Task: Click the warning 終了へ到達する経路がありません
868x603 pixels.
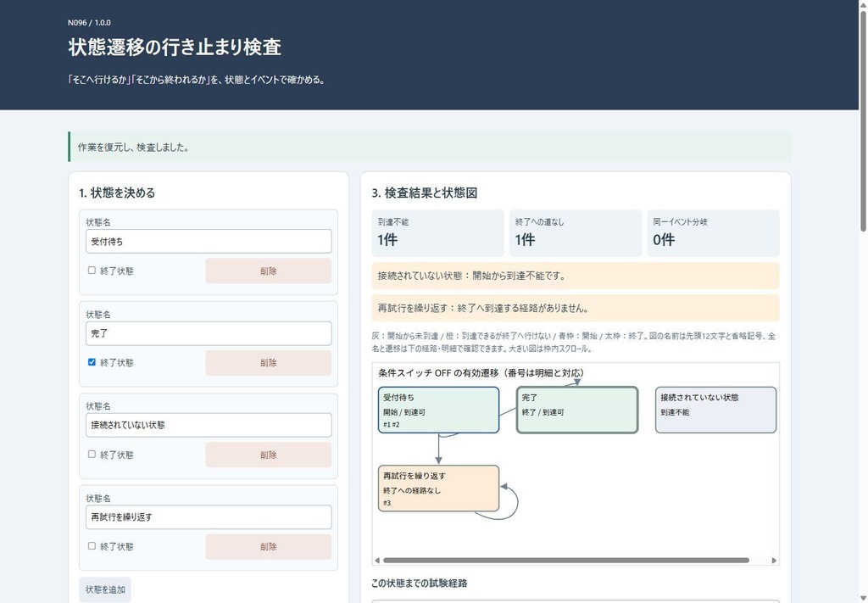Action: coord(576,309)
